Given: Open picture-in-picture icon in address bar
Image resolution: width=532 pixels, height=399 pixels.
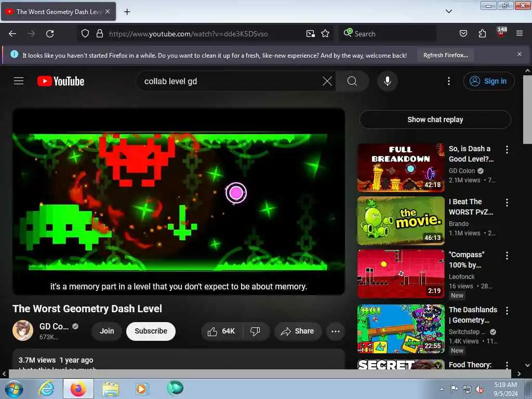Looking at the screenshot, I should (x=311, y=34).
